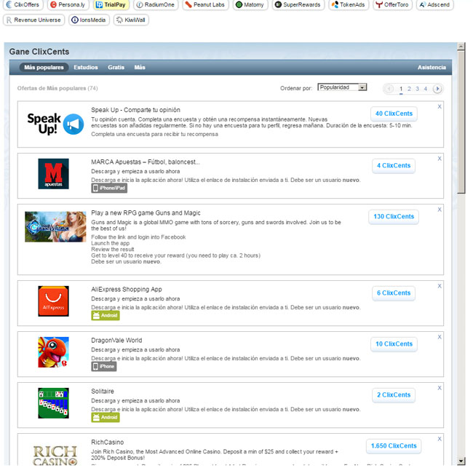Claim the 2 ClixCents Solitaire offer

click(394, 395)
